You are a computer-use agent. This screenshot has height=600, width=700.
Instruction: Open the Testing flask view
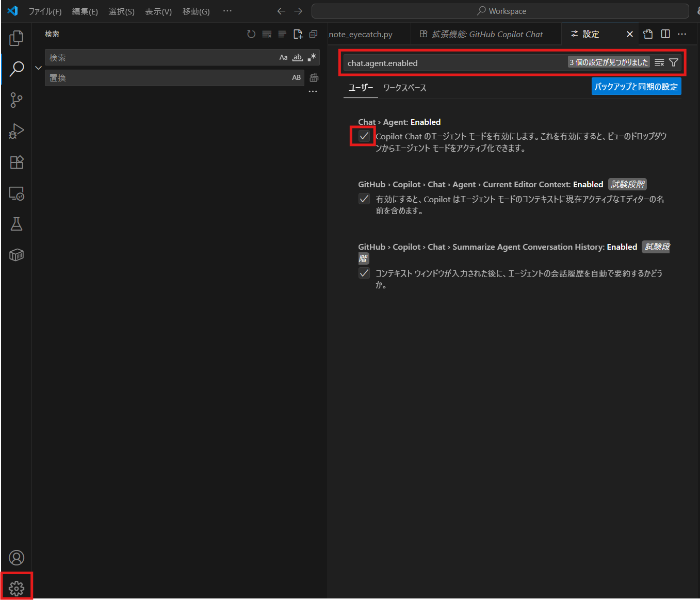17,224
